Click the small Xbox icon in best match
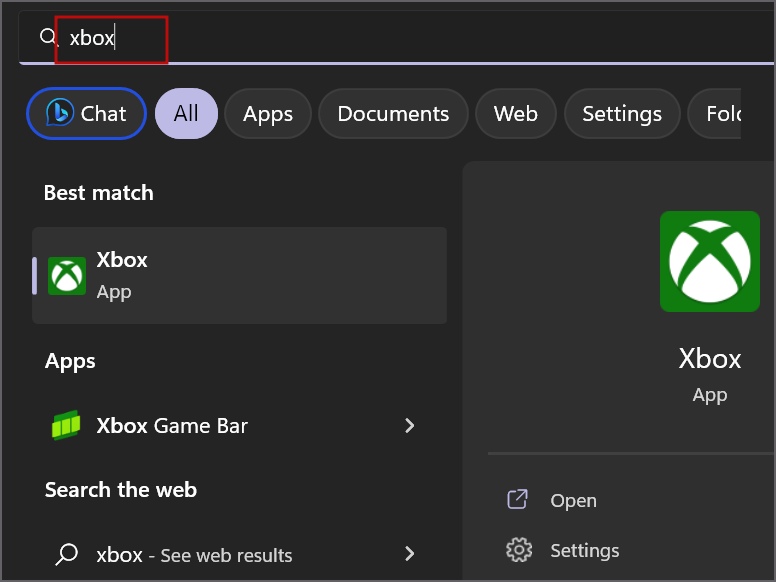 click(x=67, y=276)
